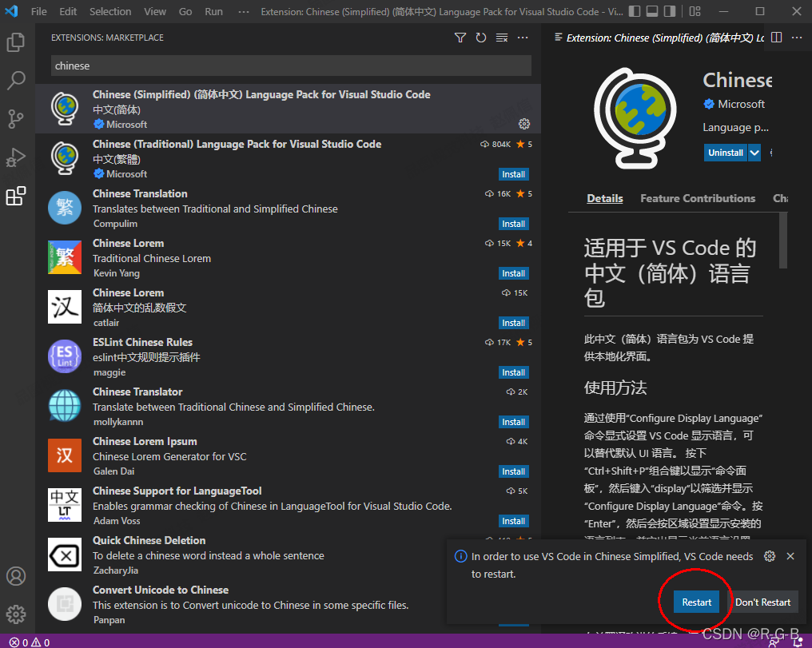Screen dimensions: 812x648
Task: Click the Chinese Translation extension icon
Action: pos(65,208)
